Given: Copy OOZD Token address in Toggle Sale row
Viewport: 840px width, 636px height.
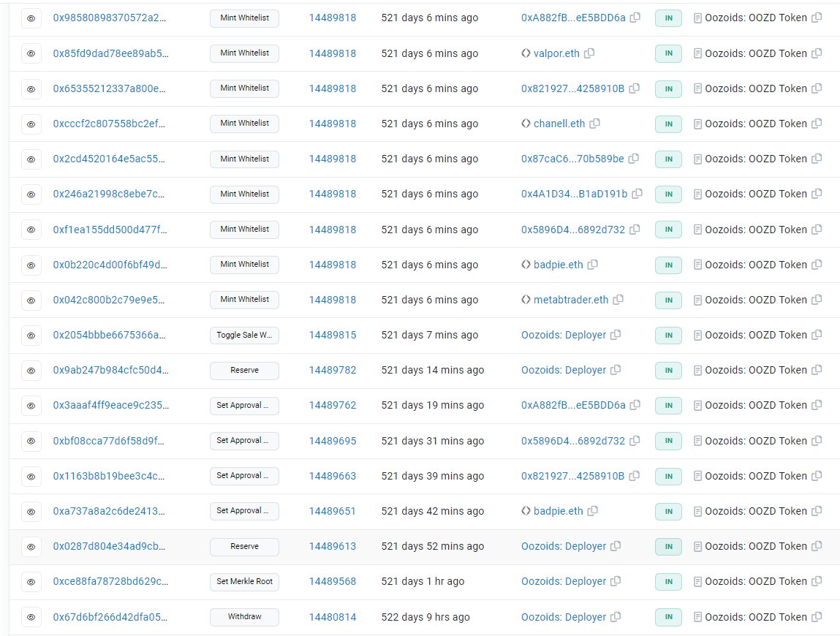Looking at the screenshot, I should point(817,335).
